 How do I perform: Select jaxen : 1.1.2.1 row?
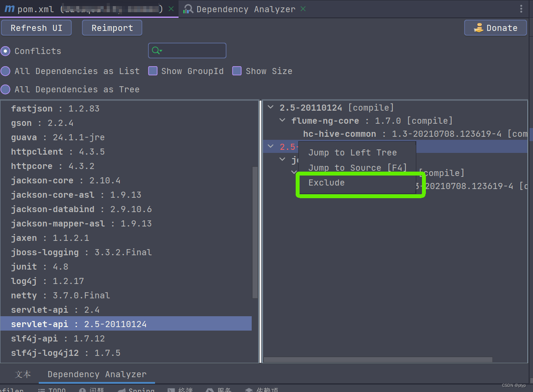pos(126,238)
